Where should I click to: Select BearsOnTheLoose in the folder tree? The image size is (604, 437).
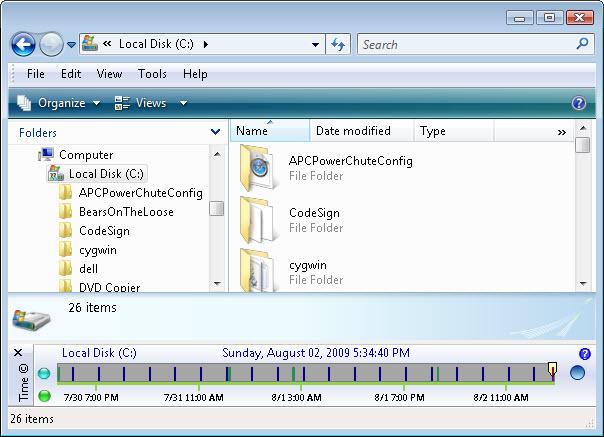pos(116,212)
